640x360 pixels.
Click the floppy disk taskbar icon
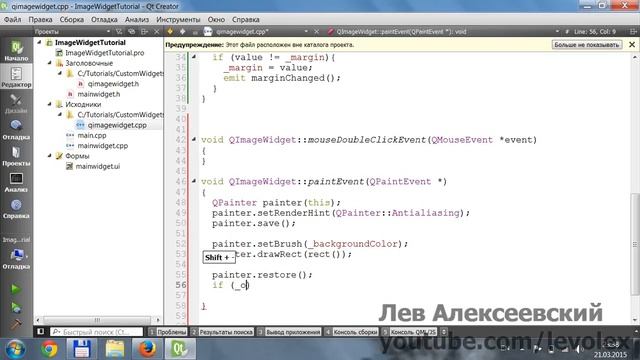pos(82,349)
